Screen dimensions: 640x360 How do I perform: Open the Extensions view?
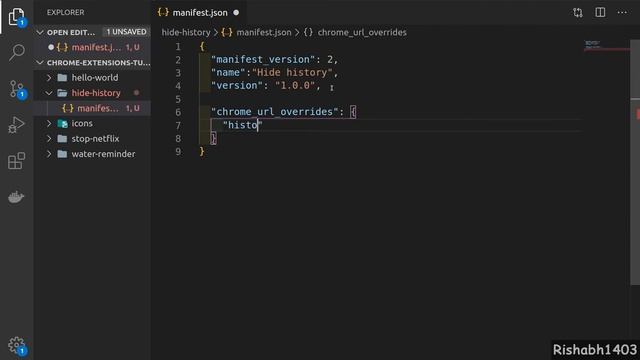click(16, 161)
